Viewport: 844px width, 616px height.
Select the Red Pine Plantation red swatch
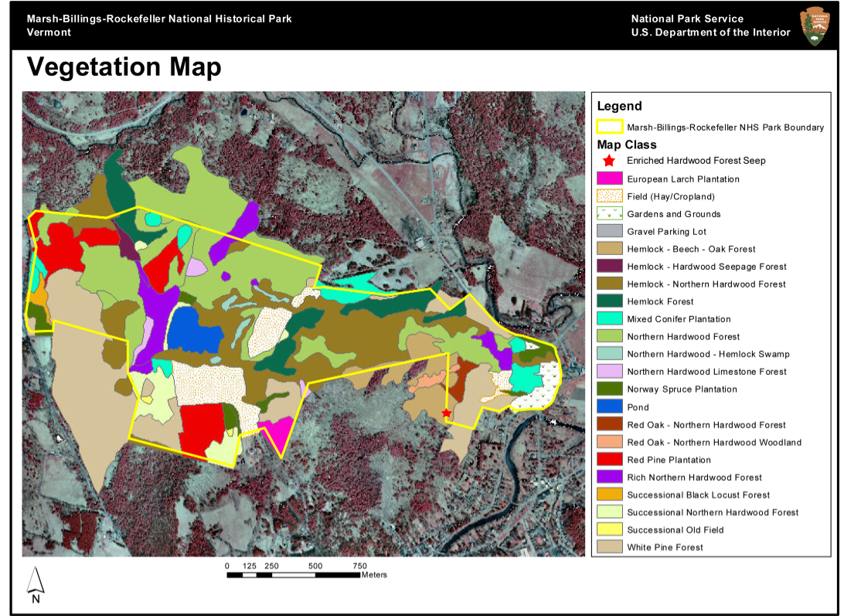(609, 459)
